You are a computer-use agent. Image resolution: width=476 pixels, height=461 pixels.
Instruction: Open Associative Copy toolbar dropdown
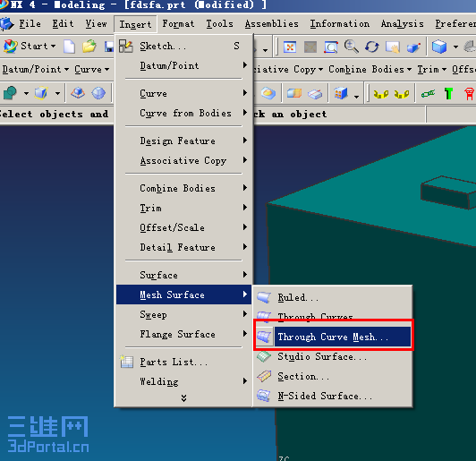point(288,69)
